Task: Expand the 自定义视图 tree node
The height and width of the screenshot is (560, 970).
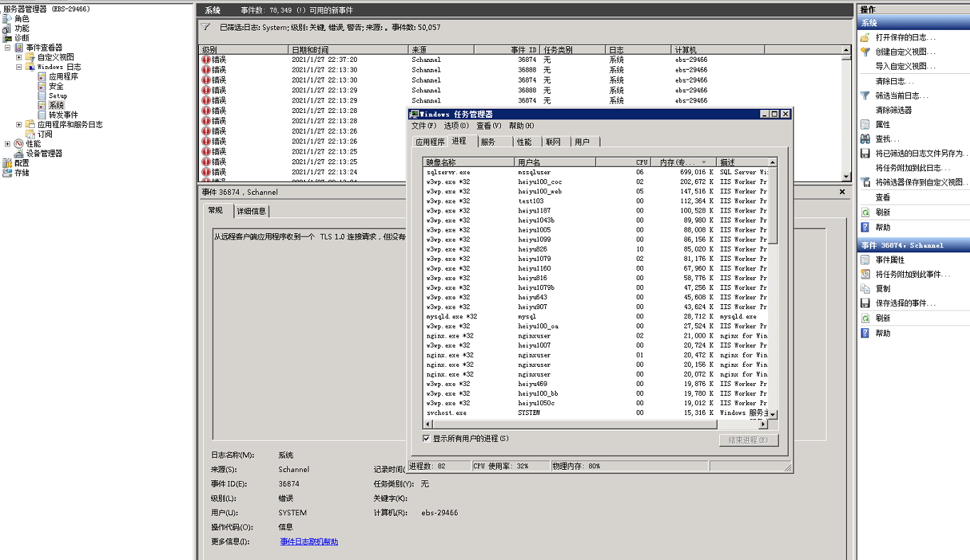Action: pyautogui.click(x=19, y=57)
